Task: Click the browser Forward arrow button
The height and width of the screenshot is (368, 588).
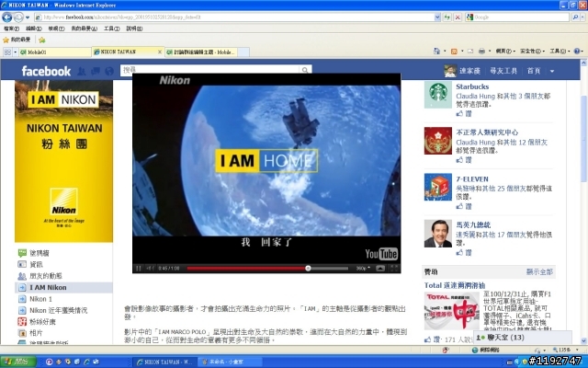Action: coord(18,17)
